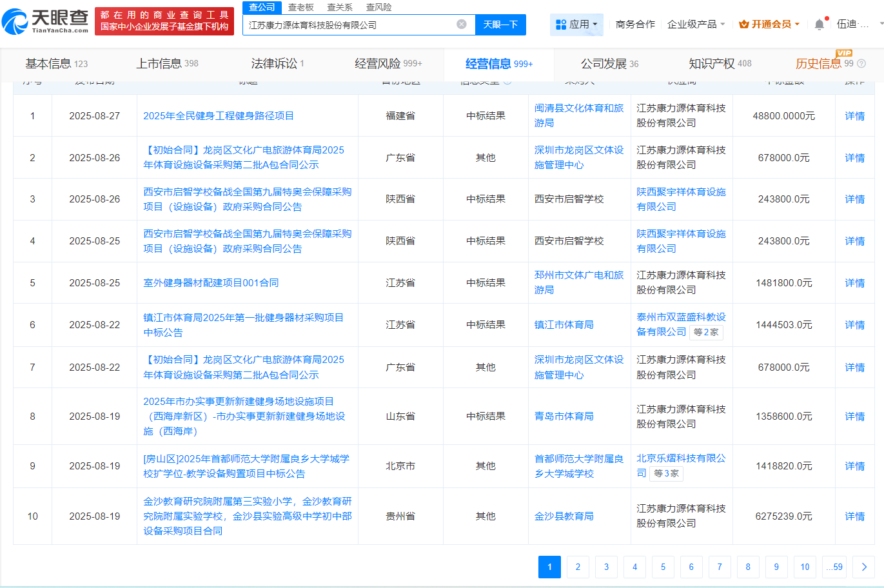Open the 上市信息 tab
Image resolution: width=884 pixels, height=588 pixels.
[x=167, y=64]
